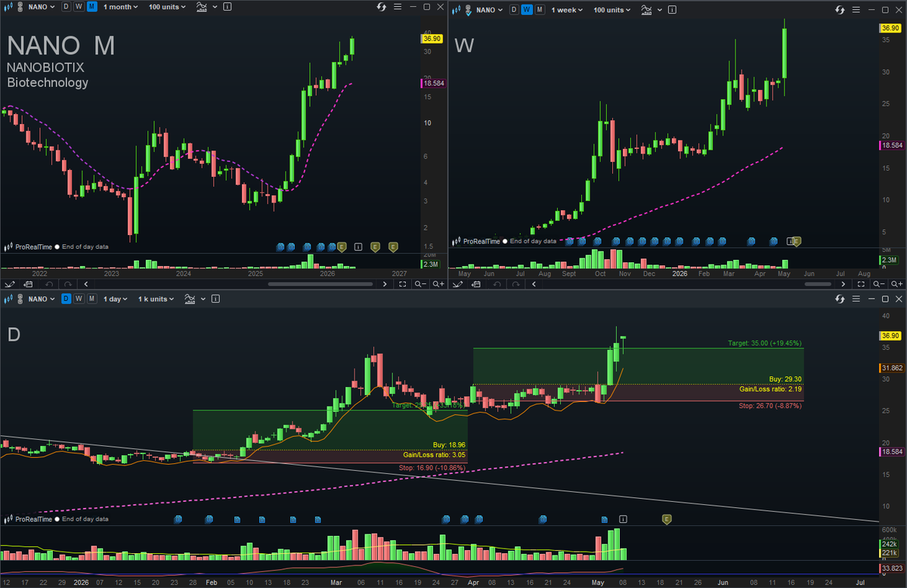This screenshot has height=588, width=907.
Task: Open NANO ticker dropdown in daily chart
Action: pos(41,299)
